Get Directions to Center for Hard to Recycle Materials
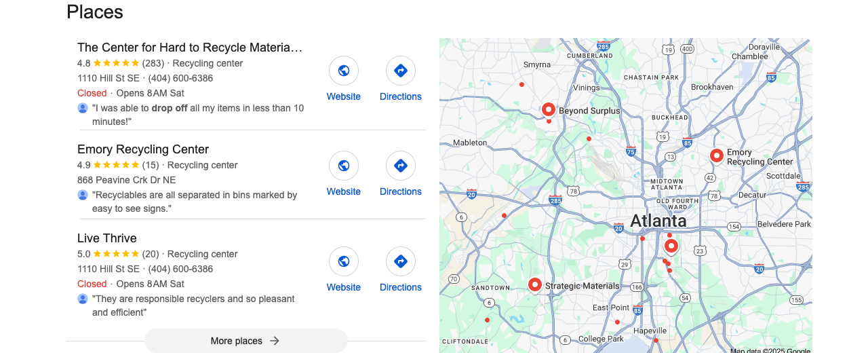Screen dimensions: 868x353 (x=401, y=71)
